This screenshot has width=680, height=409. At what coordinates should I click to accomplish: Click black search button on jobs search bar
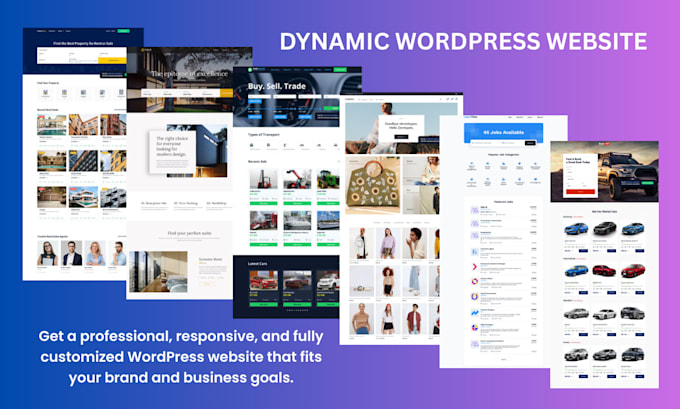[x=530, y=143]
